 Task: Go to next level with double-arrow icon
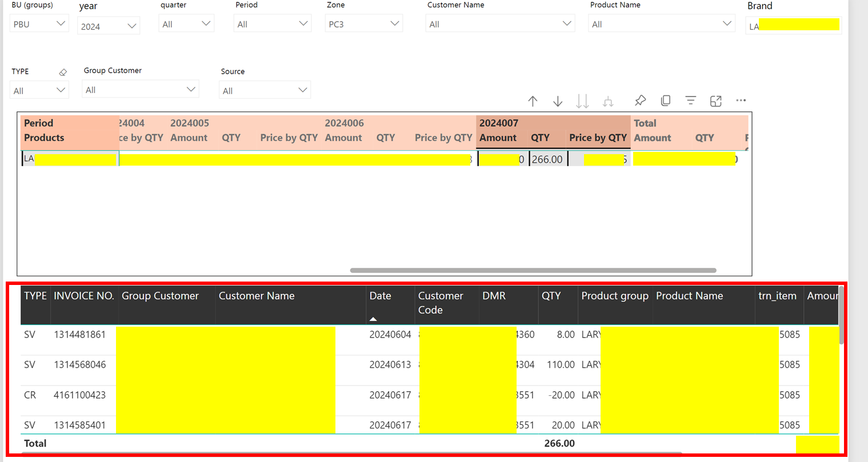pos(582,101)
